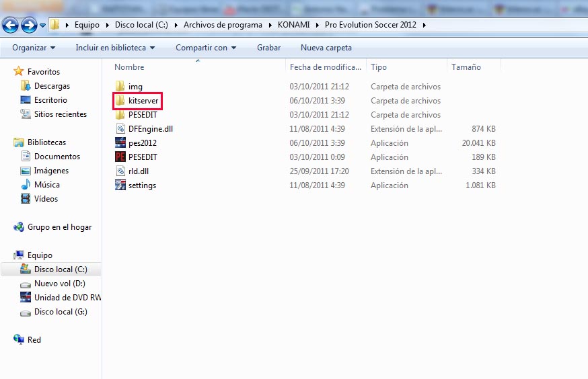Select the PESEDIT application icon
The width and height of the screenshot is (588, 379).
pos(120,157)
